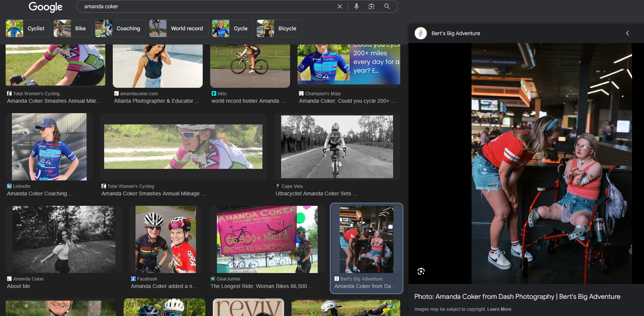Open the pink 86,500+ miles banner thumbnail
The image size is (644, 316).
pos(267,239)
